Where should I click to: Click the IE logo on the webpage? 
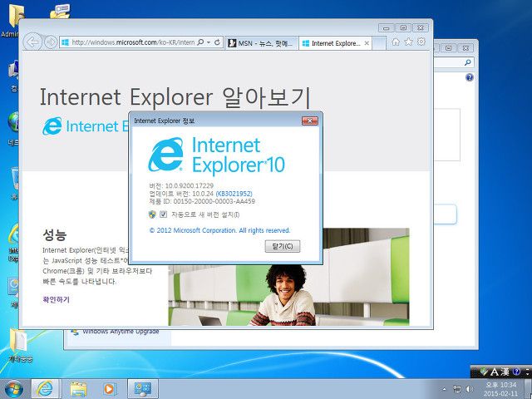point(52,126)
